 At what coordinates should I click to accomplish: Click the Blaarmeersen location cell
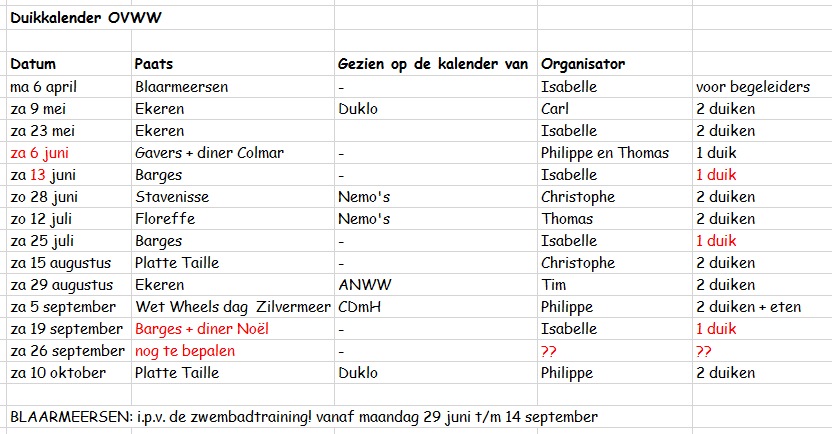233,86
